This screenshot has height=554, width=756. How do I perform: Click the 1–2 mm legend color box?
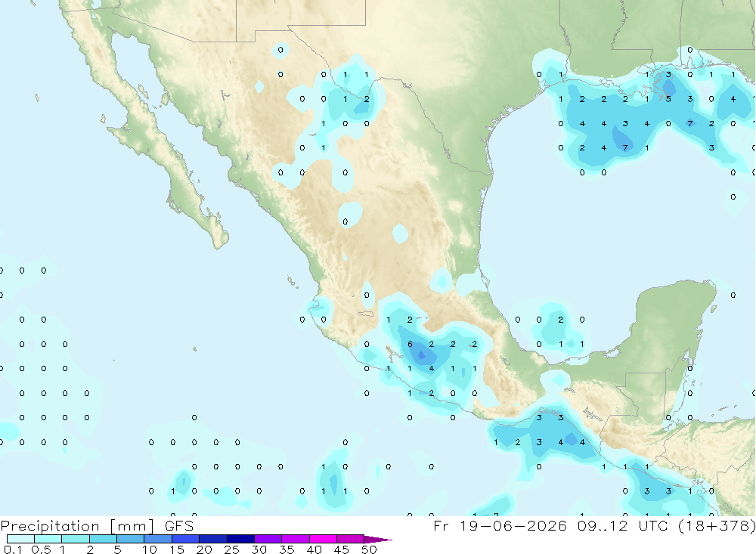[75, 539]
